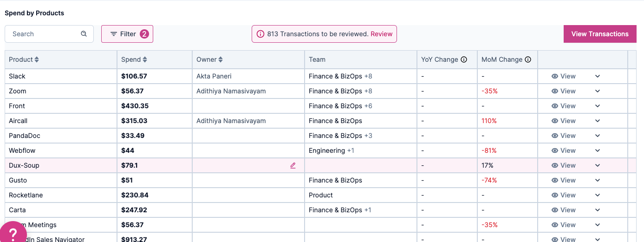The image size is (644, 242).
Task: Click the MoM Change info icon
Action: [528, 59]
